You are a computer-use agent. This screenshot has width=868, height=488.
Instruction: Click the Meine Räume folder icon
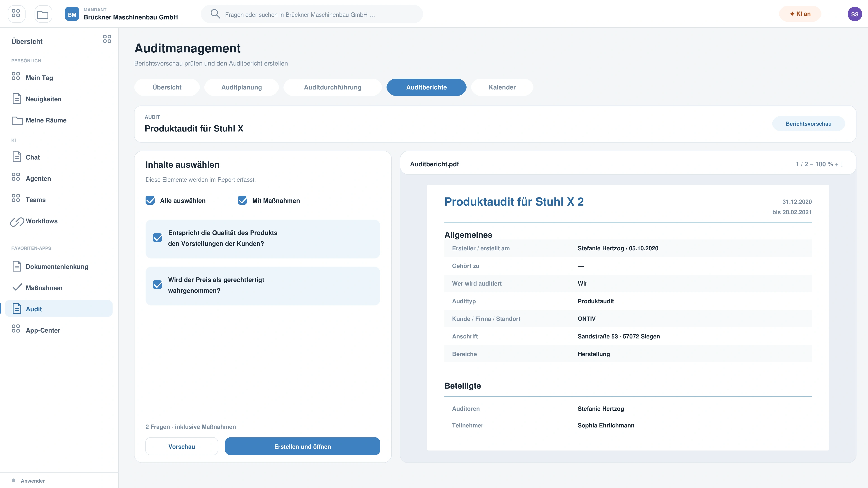click(x=17, y=120)
